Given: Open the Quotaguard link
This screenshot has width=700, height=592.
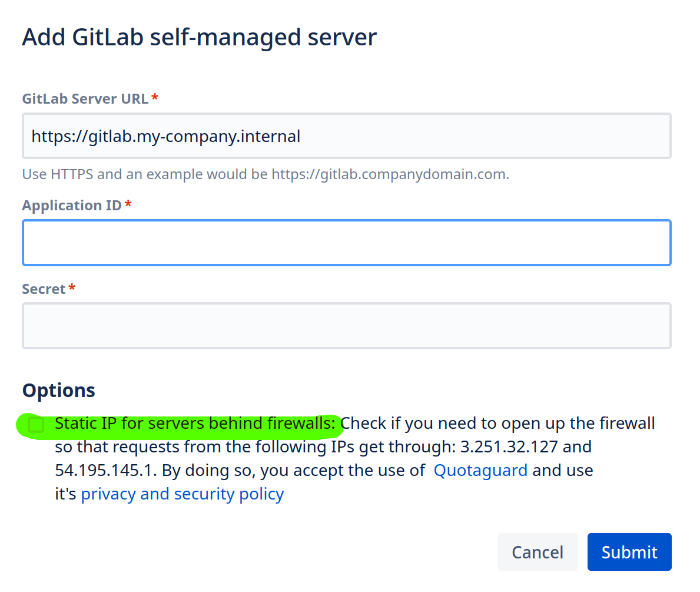Looking at the screenshot, I should pos(480,471).
